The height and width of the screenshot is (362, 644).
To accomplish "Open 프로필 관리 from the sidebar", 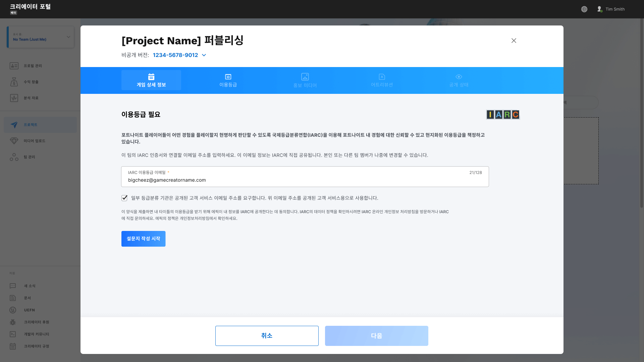I will (x=14, y=66).
